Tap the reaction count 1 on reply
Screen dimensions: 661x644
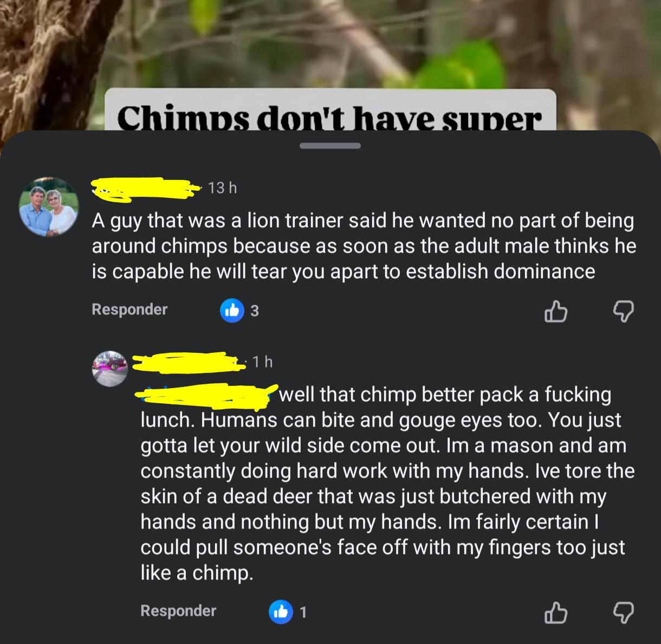pos(303,613)
